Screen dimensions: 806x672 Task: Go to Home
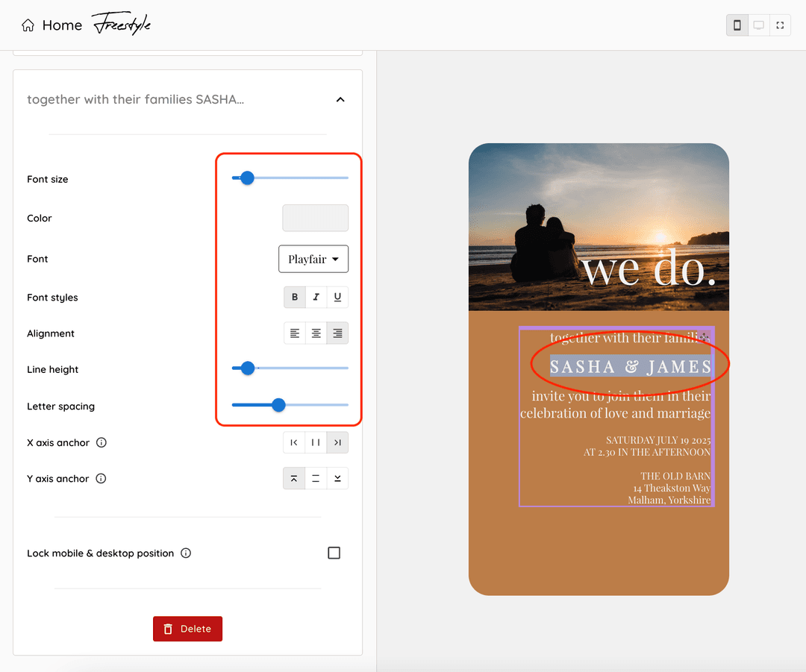51,25
